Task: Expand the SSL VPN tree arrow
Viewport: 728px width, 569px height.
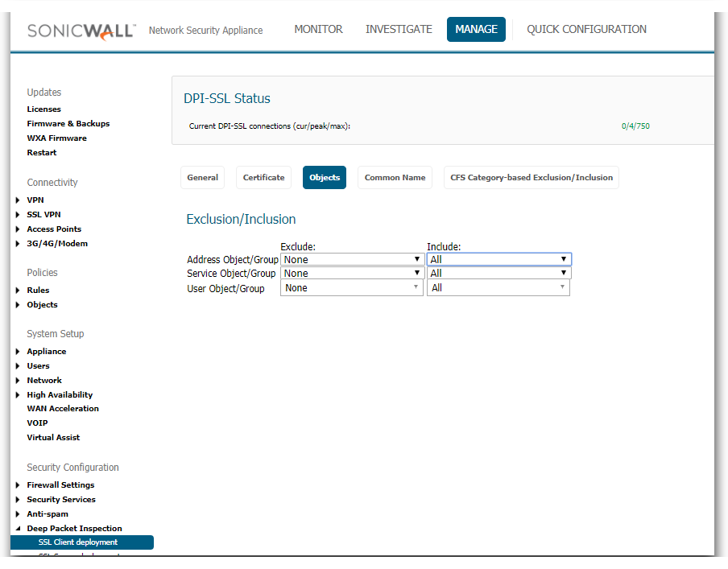Action: click(x=18, y=214)
